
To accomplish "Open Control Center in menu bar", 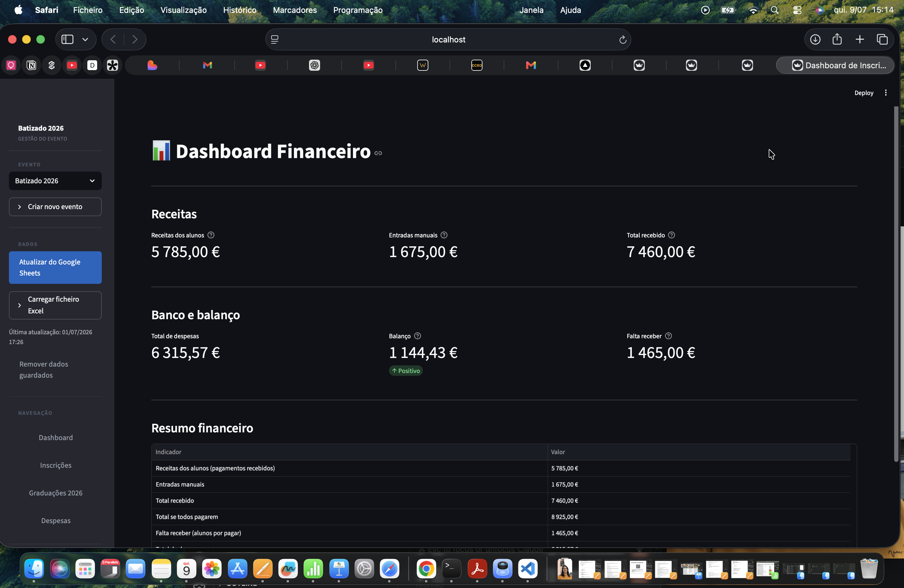I will [797, 10].
